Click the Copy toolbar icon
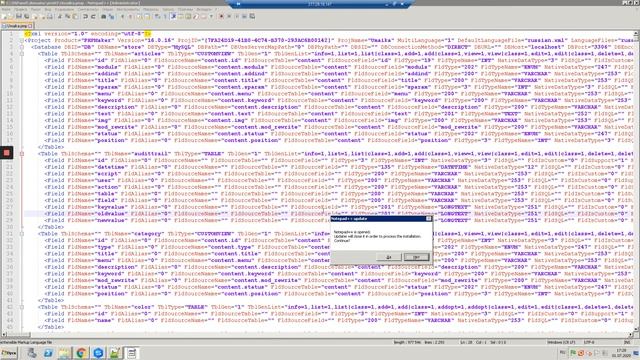This screenshot has height=360, width=640. click(x=67, y=16)
